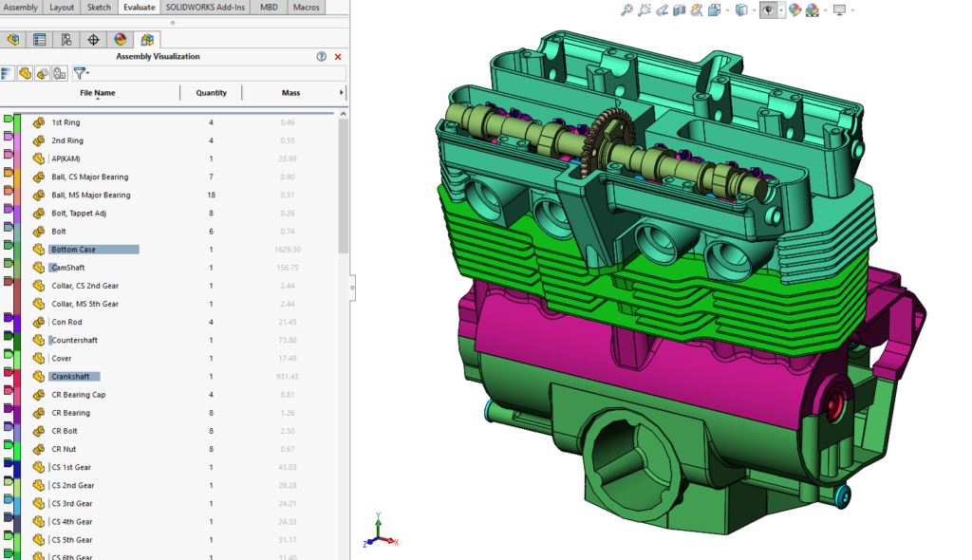Click the part icon beside Bolt, Tappet Adj
Screen dimensions: 972x560
38,214
